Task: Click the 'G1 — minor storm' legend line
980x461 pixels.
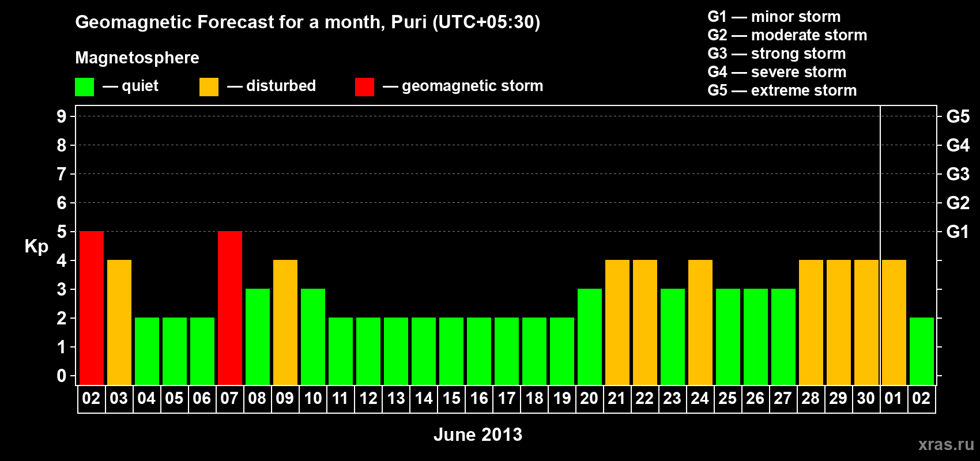Action: pyautogui.click(x=774, y=17)
